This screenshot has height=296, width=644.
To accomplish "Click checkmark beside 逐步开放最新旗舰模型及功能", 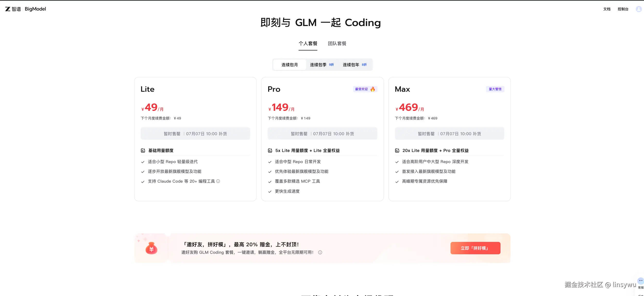I will coord(143,172).
